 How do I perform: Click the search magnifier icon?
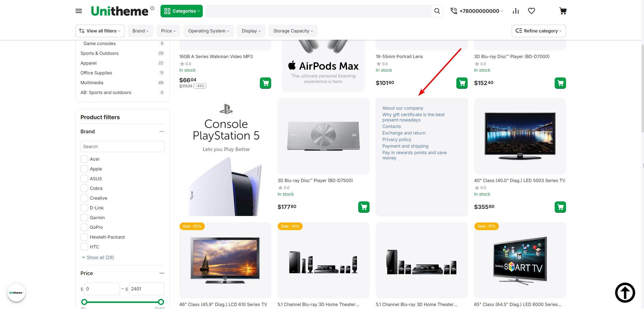click(437, 11)
